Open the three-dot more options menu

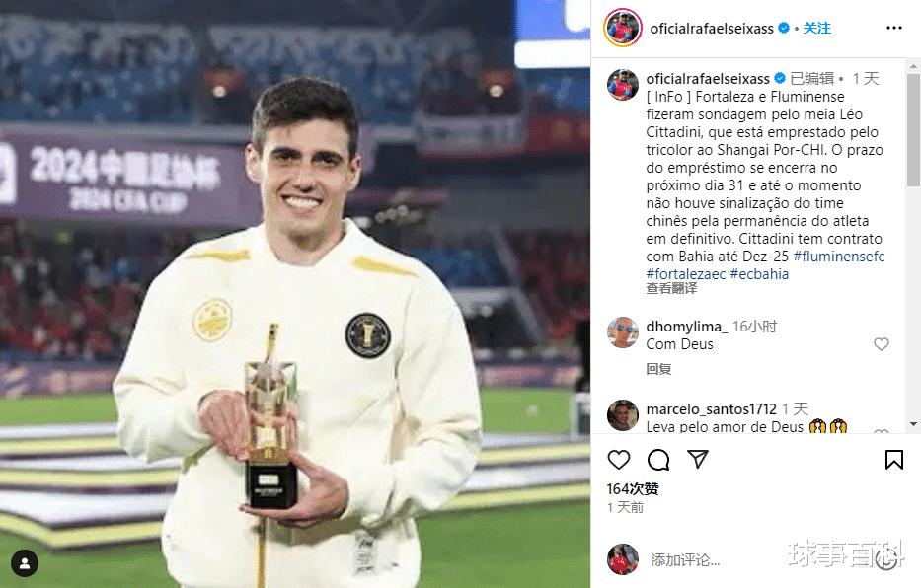coord(894,29)
